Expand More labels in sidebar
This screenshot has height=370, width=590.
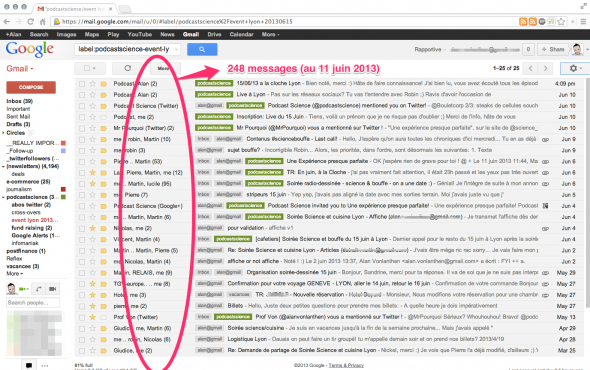point(15,274)
